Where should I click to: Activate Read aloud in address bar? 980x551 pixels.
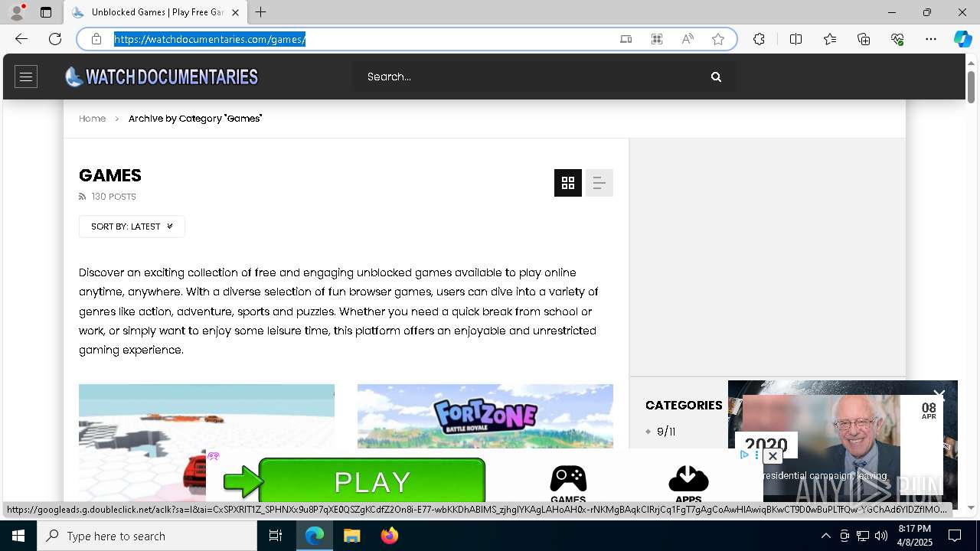[x=688, y=39]
